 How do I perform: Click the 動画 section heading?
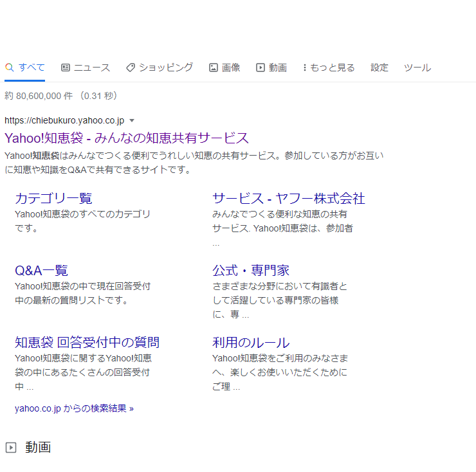click(38, 448)
